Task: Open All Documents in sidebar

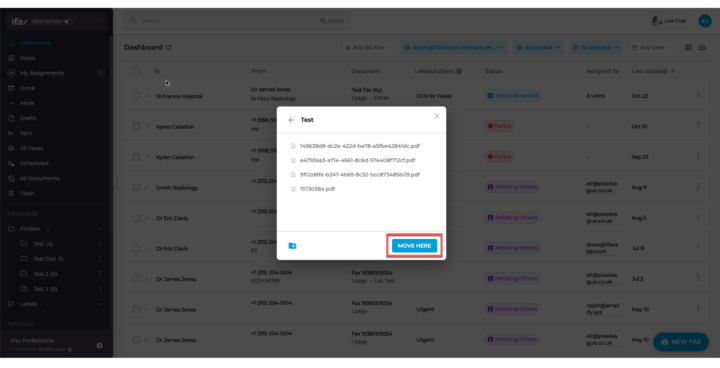Action: 39,178
